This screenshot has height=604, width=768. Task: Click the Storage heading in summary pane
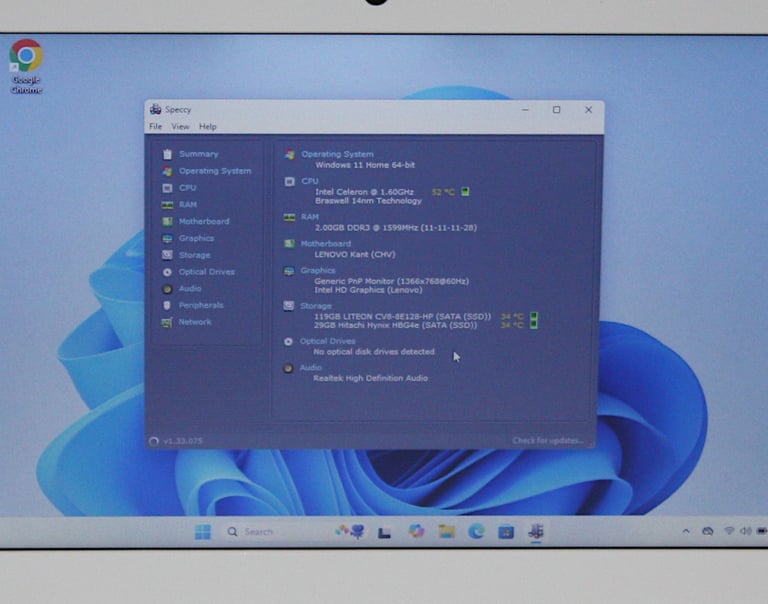coord(316,306)
